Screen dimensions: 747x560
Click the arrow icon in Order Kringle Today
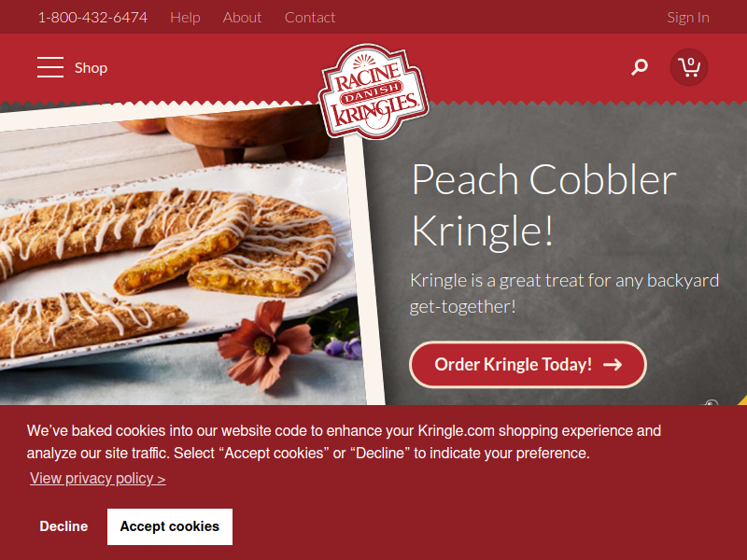[x=613, y=365]
